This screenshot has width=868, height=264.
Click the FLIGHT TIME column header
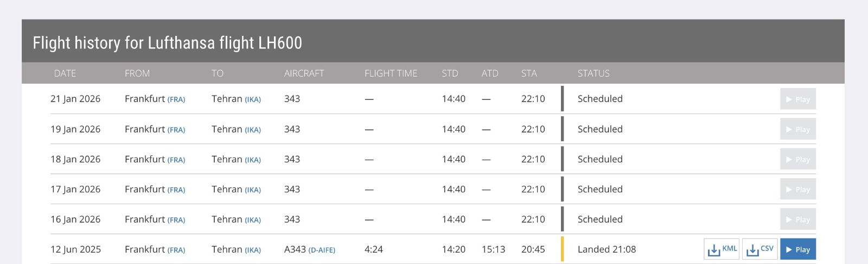click(391, 73)
